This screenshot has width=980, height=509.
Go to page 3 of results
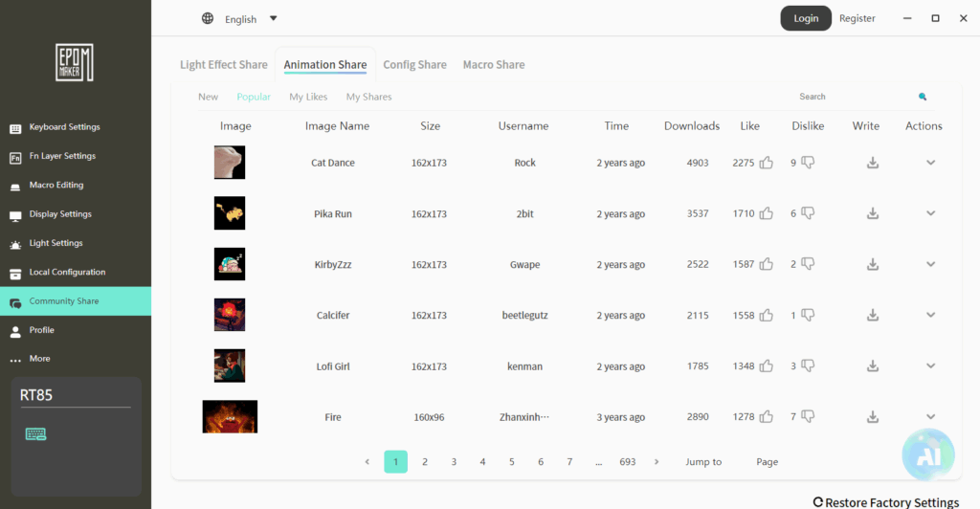[x=454, y=461]
